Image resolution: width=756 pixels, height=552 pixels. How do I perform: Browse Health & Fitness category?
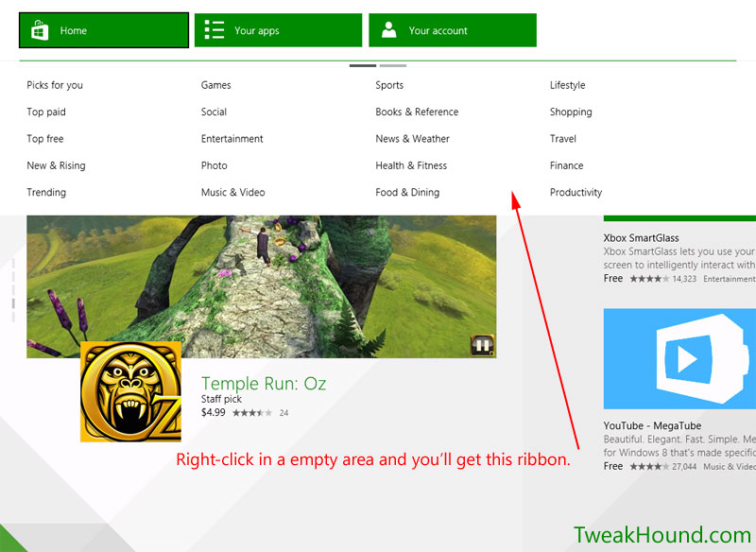click(x=411, y=165)
